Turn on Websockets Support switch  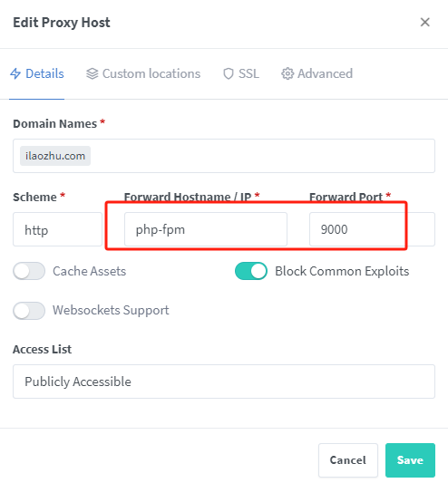[29, 311]
